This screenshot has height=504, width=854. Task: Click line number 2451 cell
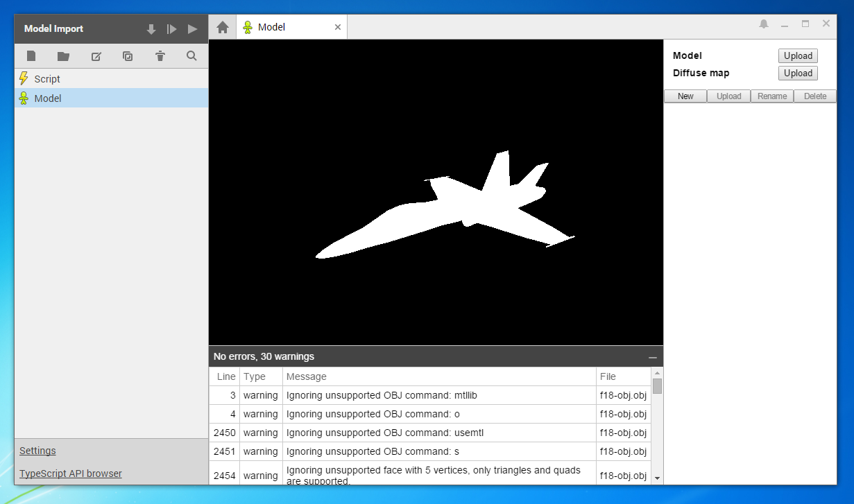pyautogui.click(x=225, y=451)
